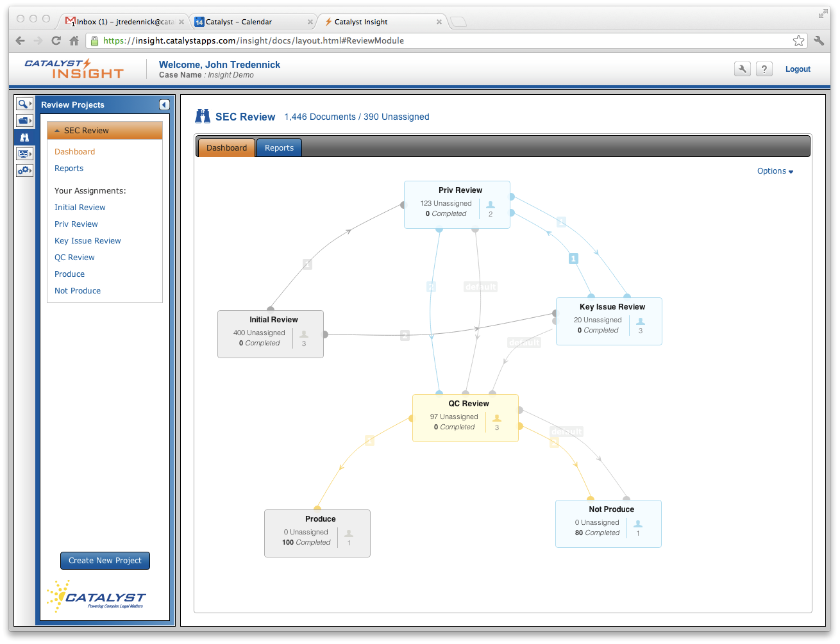
Task: Open a new browser tab button
Action: click(x=458, y=22)
